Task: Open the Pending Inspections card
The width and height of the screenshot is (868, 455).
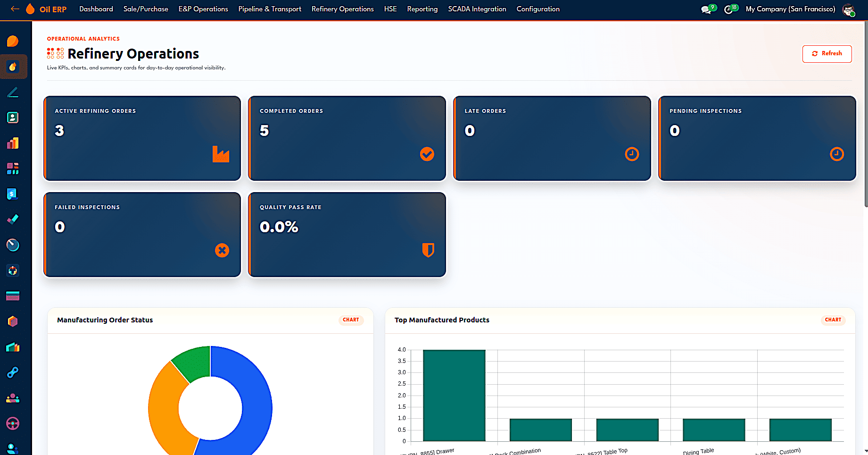Action: pos(757,138)
